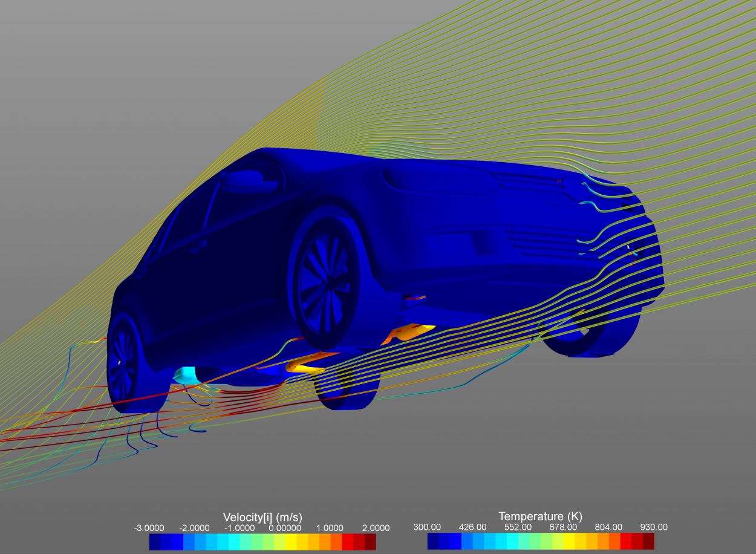Click the 300.00 temperature legend label
The image size is (756, 554).
[x=427, y=527]
